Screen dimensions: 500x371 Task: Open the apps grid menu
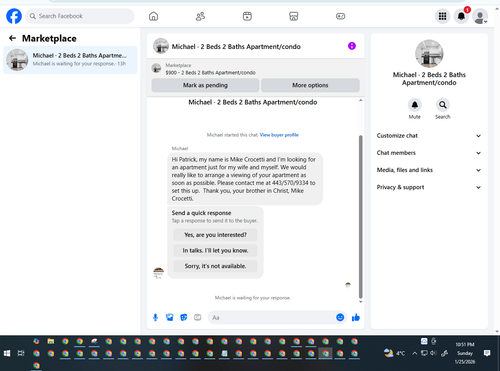point(442,16)
